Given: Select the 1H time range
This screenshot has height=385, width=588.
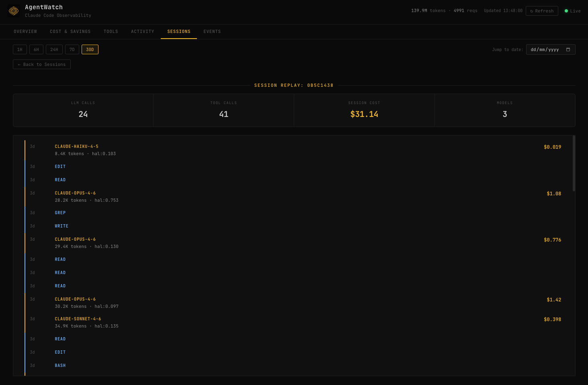Looking at the screenshot, I should pos(20,49).
